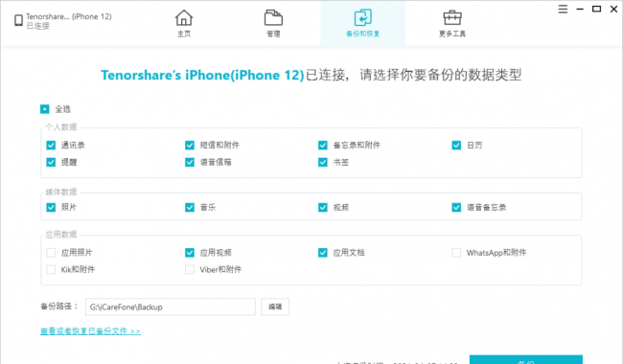Start the backup with the teal 备份 button
The height and width of the screenshot is (364, 623).
[526, 359]
